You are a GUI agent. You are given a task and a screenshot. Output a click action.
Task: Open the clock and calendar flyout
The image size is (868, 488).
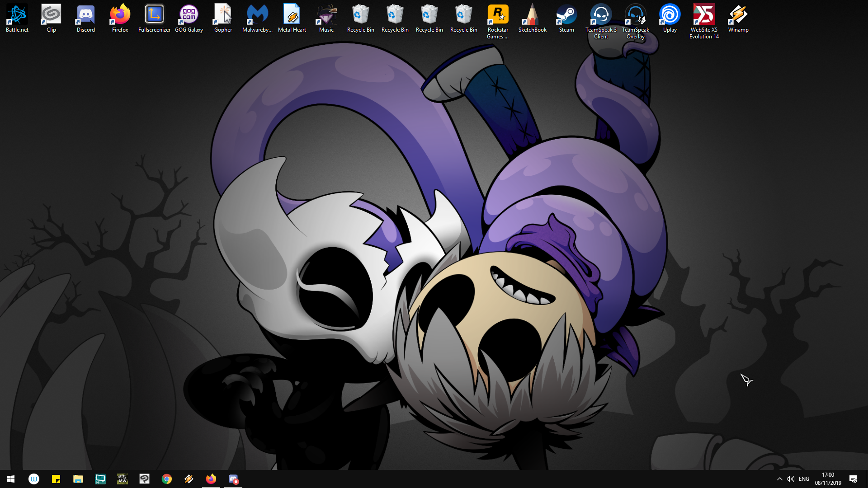point(828,479)
